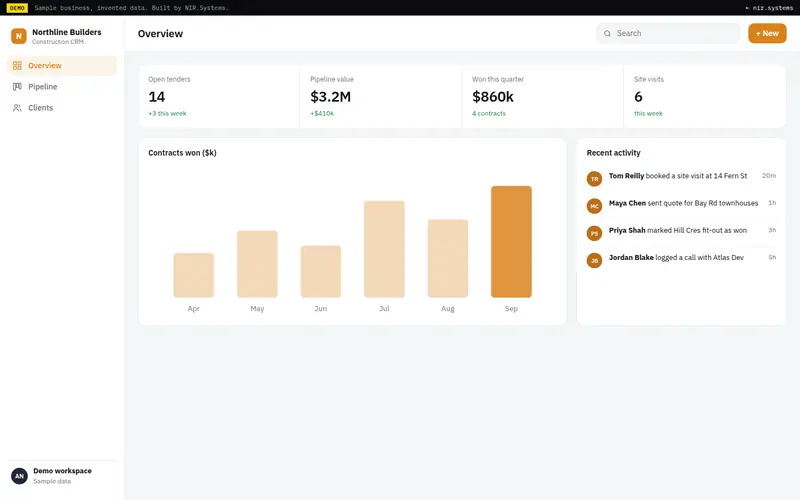
Task: Click the 'Recent activity' heading
Action: 613,153
